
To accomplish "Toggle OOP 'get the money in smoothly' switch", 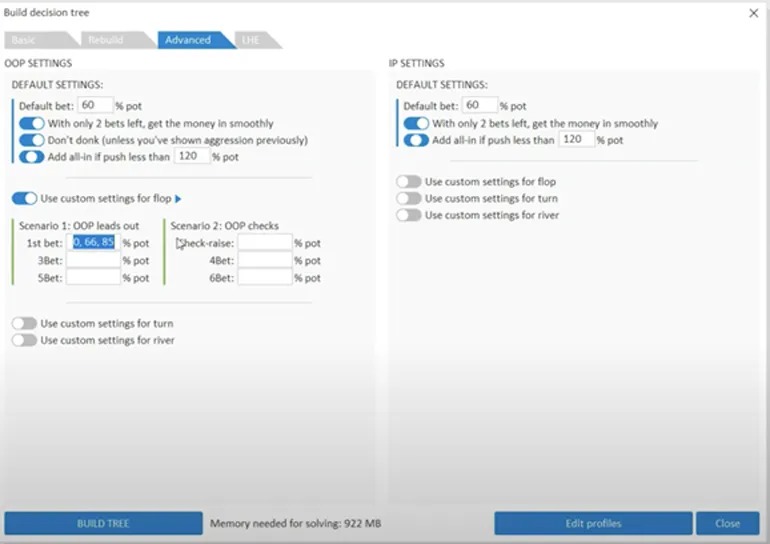I will pyautogui.click(x=32, y=123).
